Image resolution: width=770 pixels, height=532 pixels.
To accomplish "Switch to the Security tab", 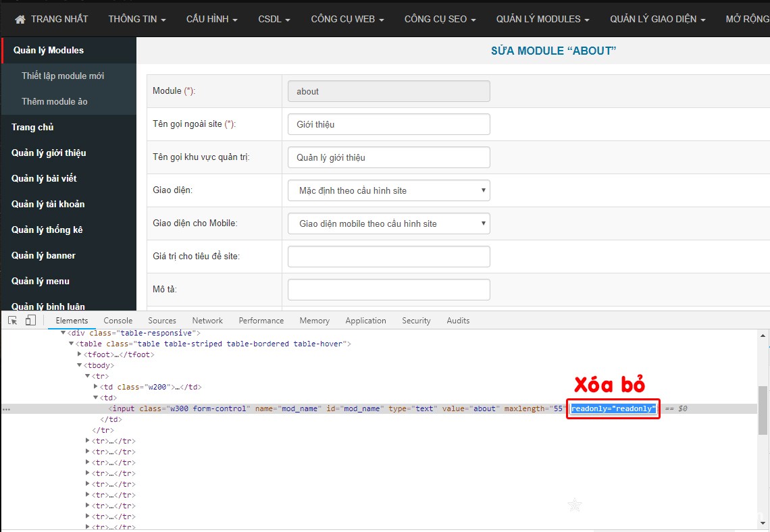I will tap(416, 321).
